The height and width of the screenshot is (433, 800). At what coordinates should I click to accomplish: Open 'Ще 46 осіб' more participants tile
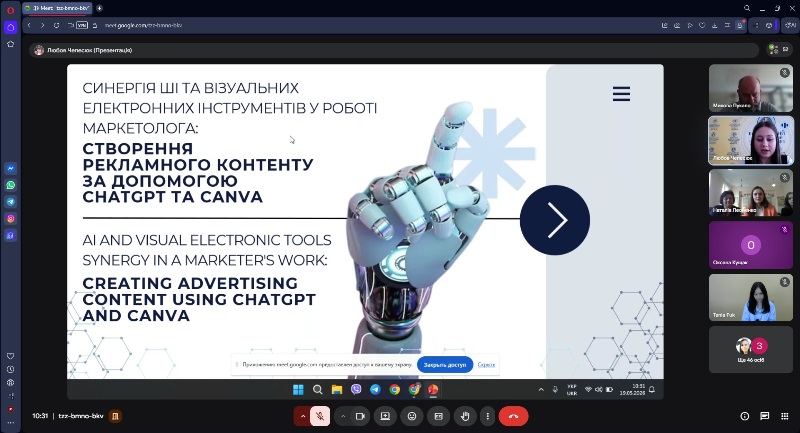751,350
